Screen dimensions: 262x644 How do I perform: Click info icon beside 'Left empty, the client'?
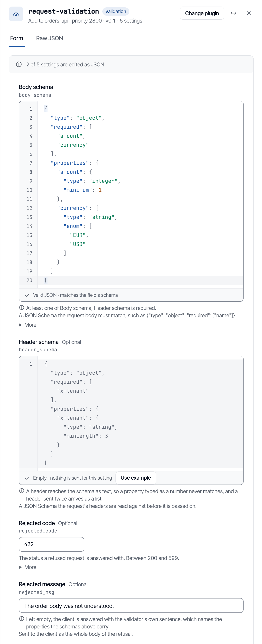coord(22,619)
